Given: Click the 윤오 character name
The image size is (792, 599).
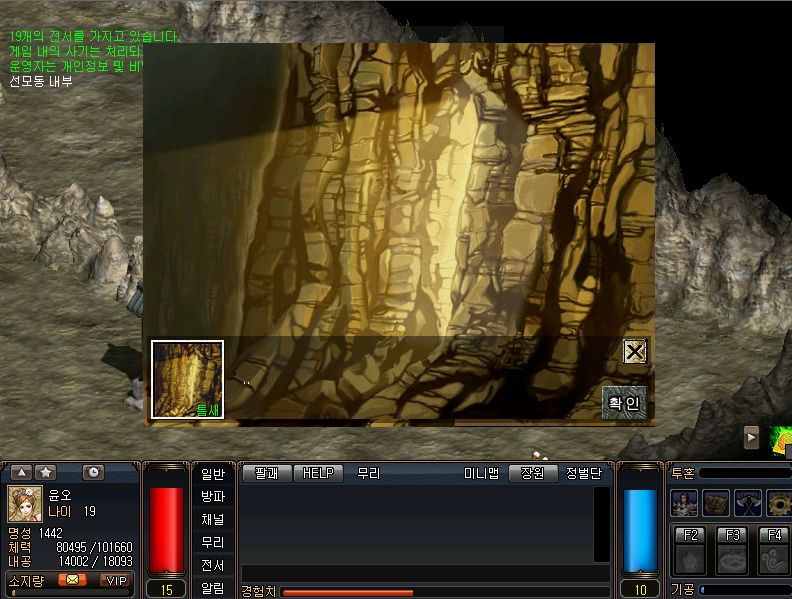Looking at the screenshot, I should 60,495.
